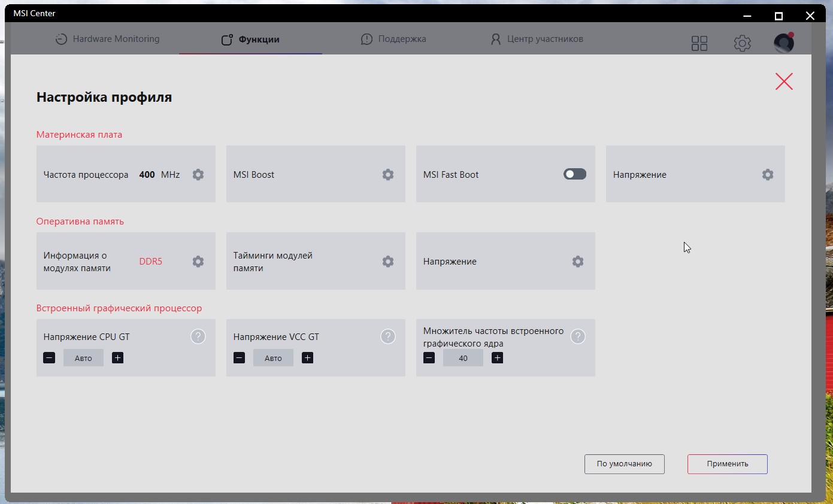
Task: Click the По умолчанию button
Action: [625, 464]
